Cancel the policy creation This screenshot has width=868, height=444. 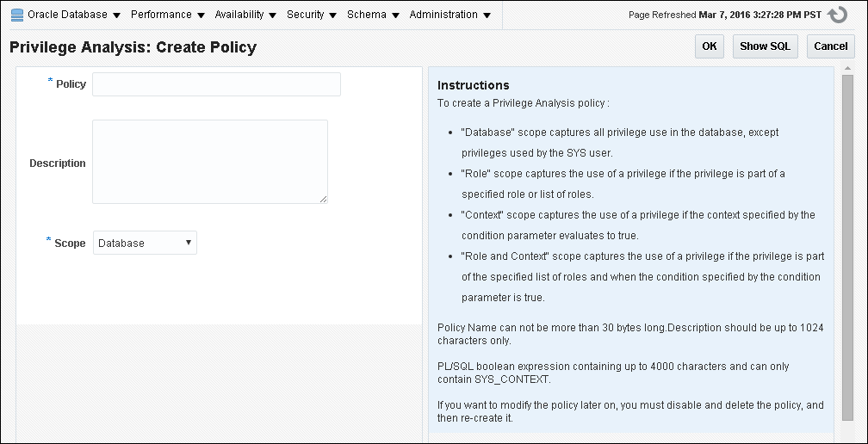830,46
